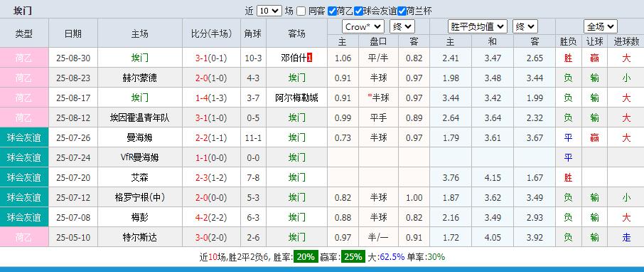This screenshot has width=644, height=272.
Task: Click the 平手 handicap cell
Action: pos(378,117)
